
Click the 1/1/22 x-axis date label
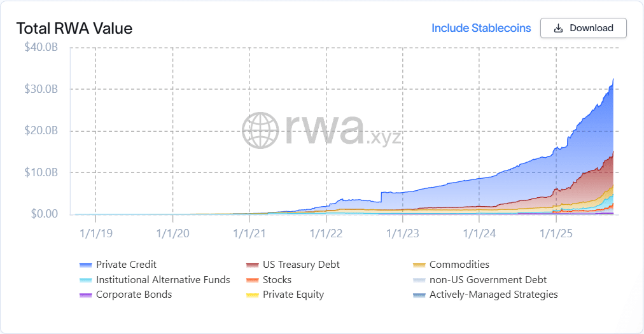pos(326,233)
